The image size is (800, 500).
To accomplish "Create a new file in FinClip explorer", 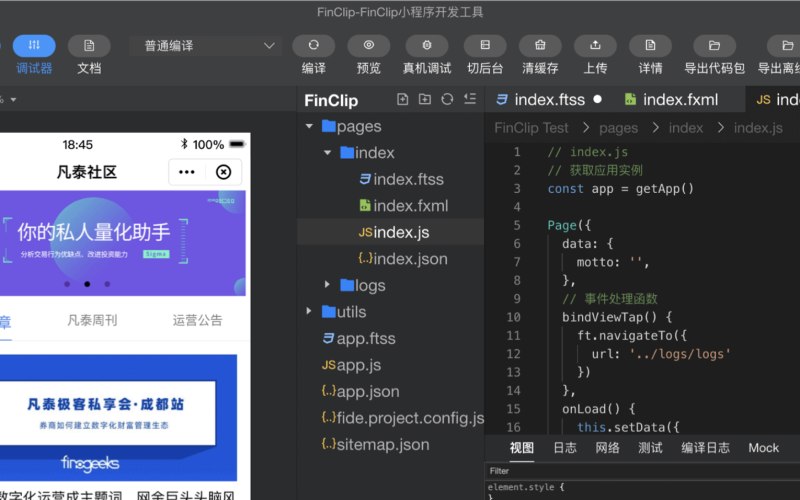I will (x=403, y=99).
